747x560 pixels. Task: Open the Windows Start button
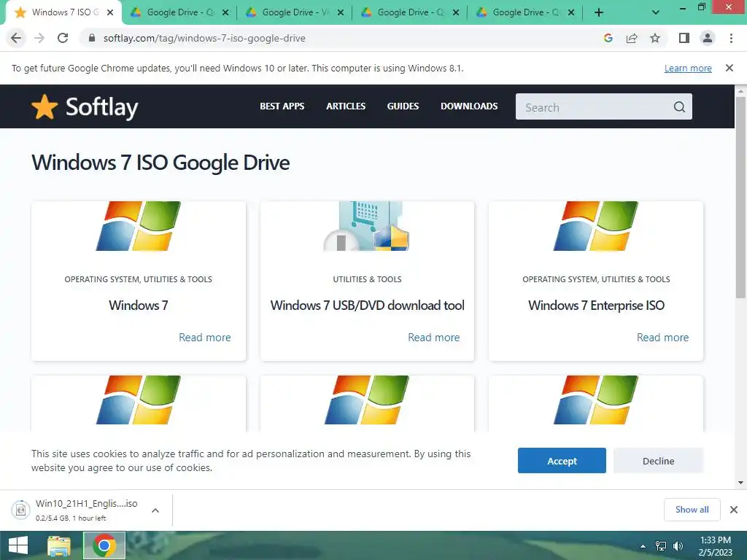coord(18,545)
